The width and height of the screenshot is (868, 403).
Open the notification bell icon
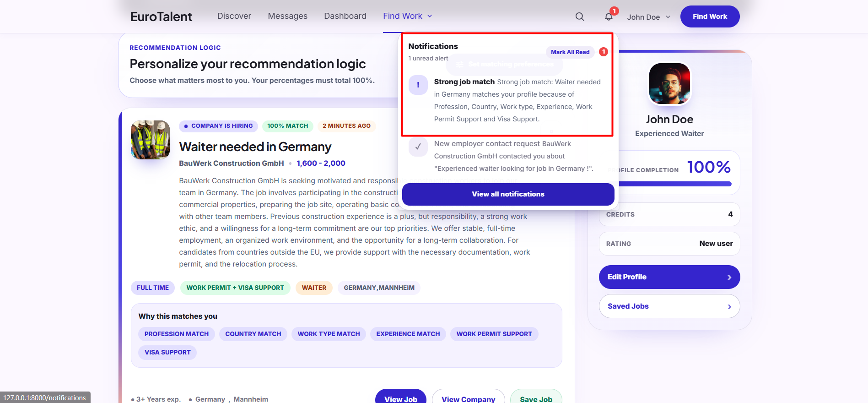coord(609,17)
